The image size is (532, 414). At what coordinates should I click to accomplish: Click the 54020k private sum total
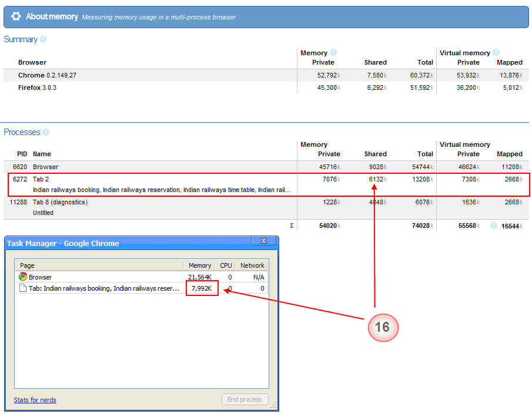coord(330,225)
